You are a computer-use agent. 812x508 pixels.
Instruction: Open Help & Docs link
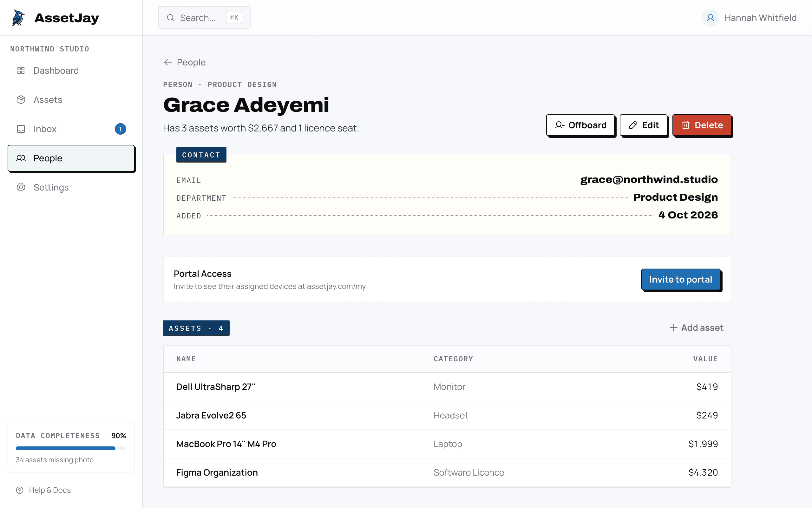click(44, 490)
